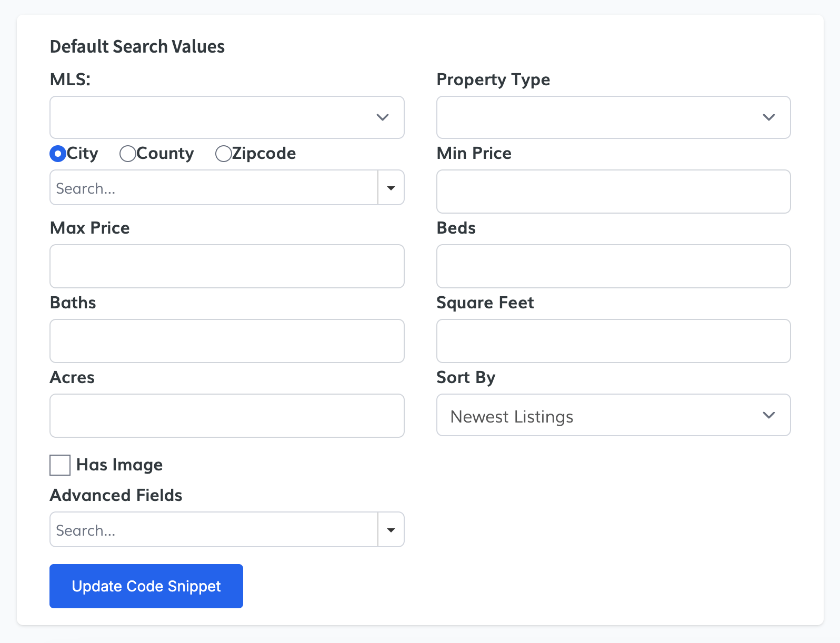Click the Beds input field

click(613, 266)
